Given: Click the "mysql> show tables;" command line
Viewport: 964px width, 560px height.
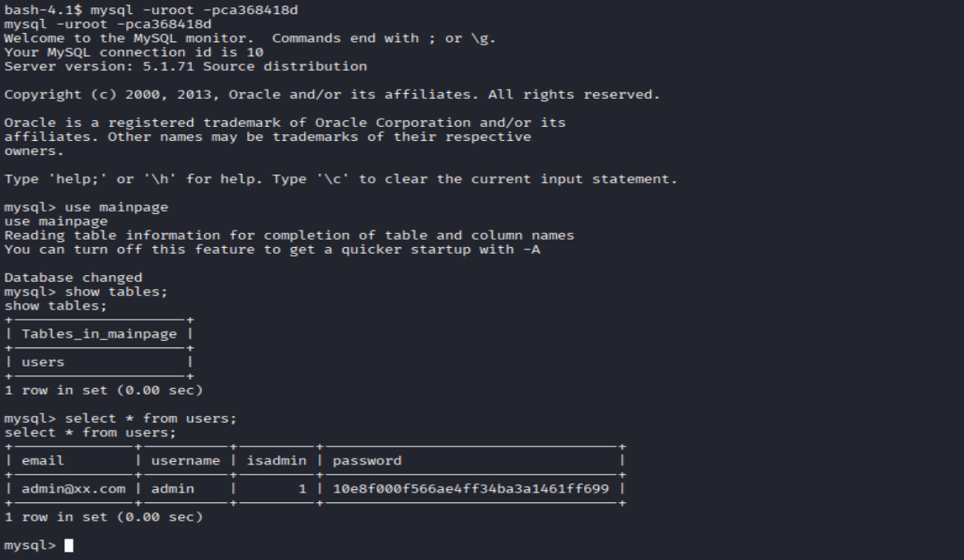Looking at the screenshot, I should coord(91,292).
